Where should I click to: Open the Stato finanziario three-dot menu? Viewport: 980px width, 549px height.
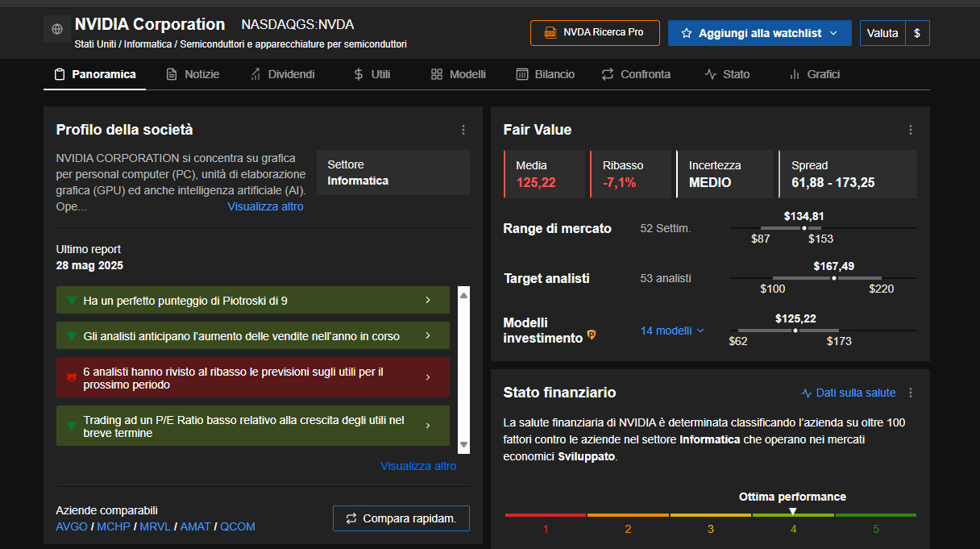[911, 393]
